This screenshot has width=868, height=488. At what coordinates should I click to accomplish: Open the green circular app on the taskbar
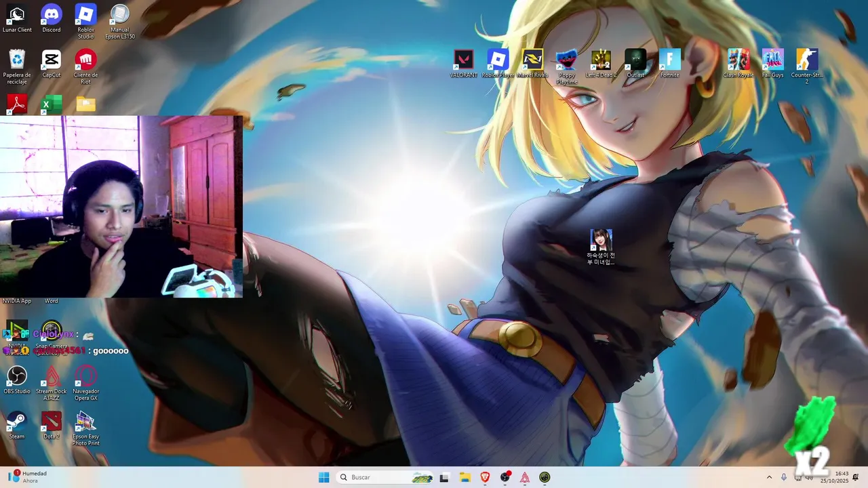click(x=545, y=477)
